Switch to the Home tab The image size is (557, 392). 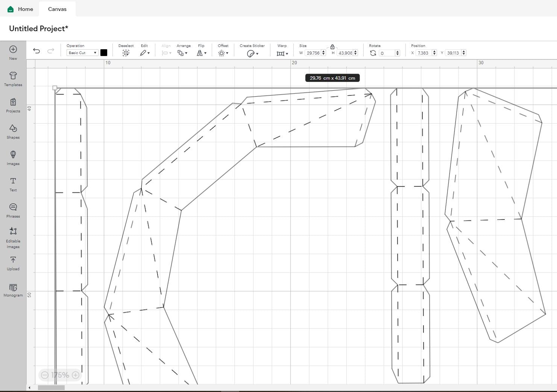click(x=20, y=9)
